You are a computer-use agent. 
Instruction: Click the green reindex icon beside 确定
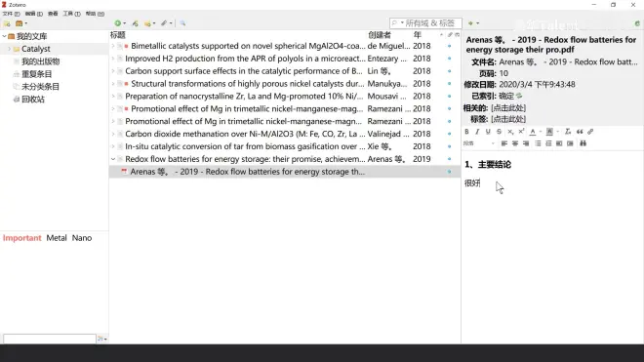pyautogui.click(x=519, y=96)
